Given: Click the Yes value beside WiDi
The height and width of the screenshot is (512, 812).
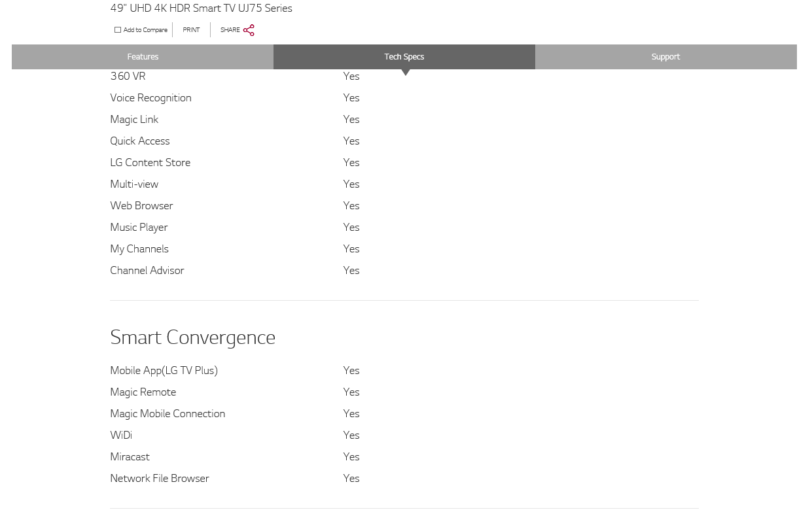Looking at the screenshot, I should 351,435.
